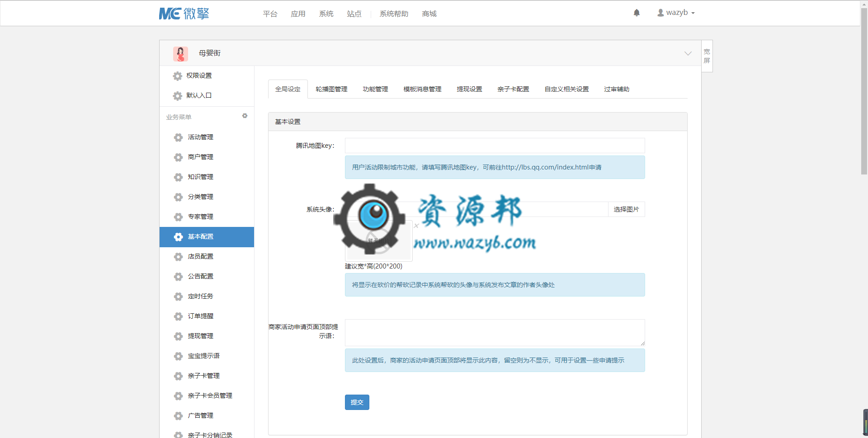Click the 宝宝提示语 gear icon
The height and width of the screenshot is (438, 868).
179,356
